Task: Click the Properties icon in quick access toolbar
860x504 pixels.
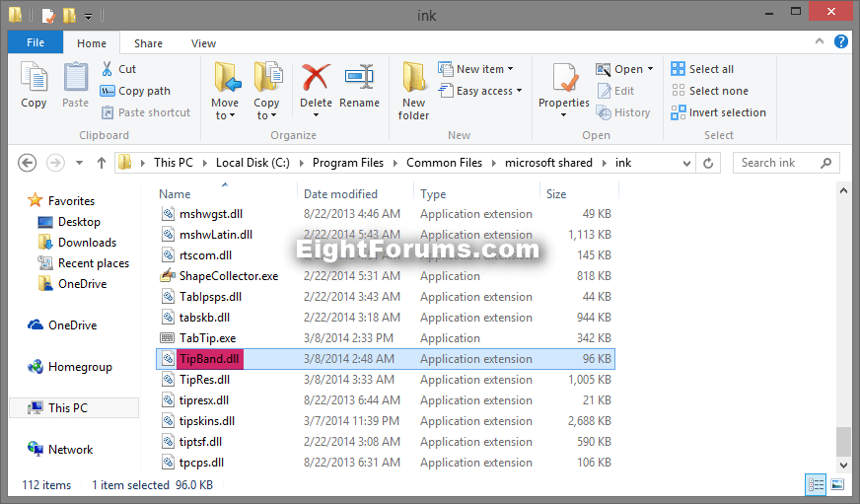Action: tap(48, 15)
